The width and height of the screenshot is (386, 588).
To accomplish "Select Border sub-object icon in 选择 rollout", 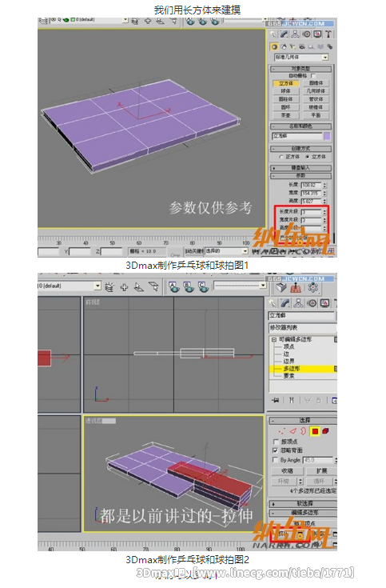I will 303,431.
